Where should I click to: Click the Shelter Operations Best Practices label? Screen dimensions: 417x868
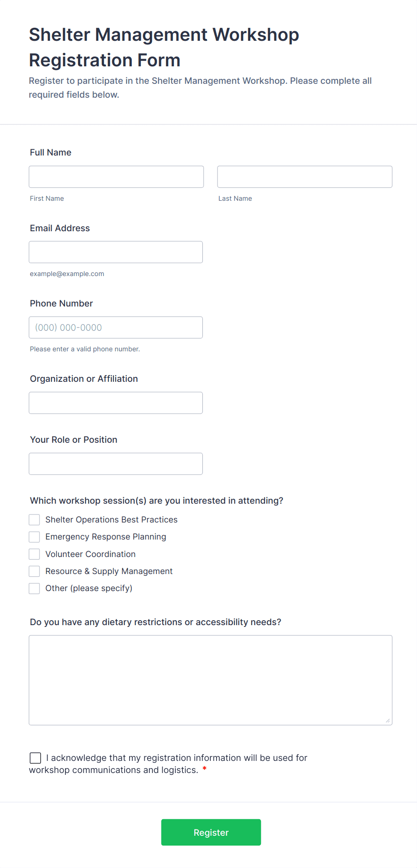(x=111, y=520)
